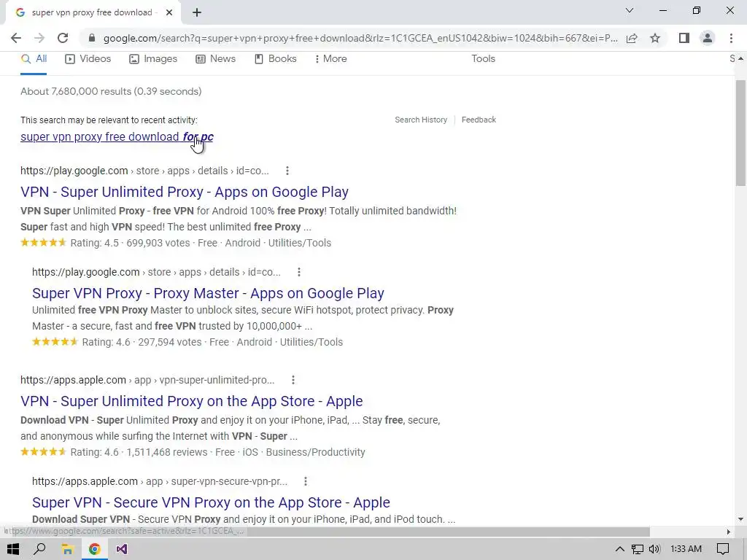Click the vertical page scrollbar thumb
The width and height of the screenshot is (747, 560).
tap(740, 133)
